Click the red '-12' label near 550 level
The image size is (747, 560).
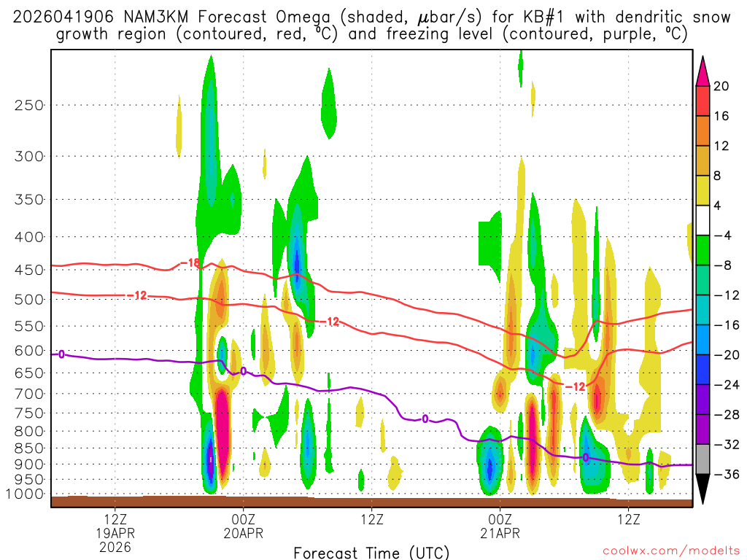click(x=329, y=322)
